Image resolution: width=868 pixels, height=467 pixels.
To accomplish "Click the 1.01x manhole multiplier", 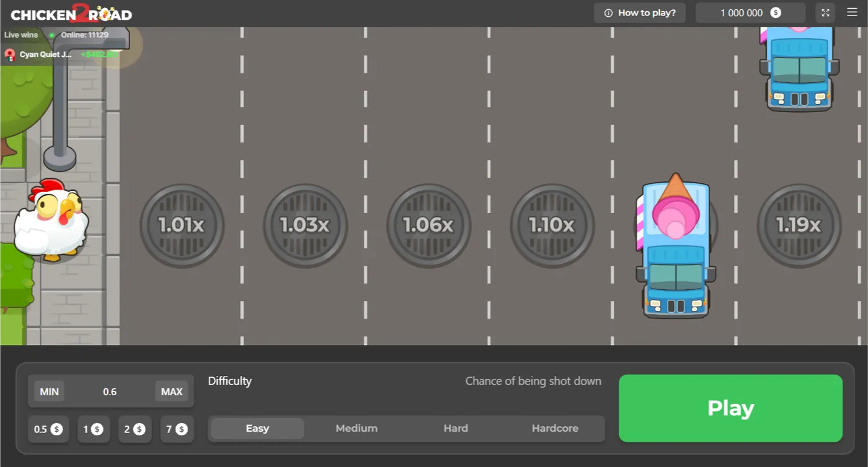I will pos(181,225).
